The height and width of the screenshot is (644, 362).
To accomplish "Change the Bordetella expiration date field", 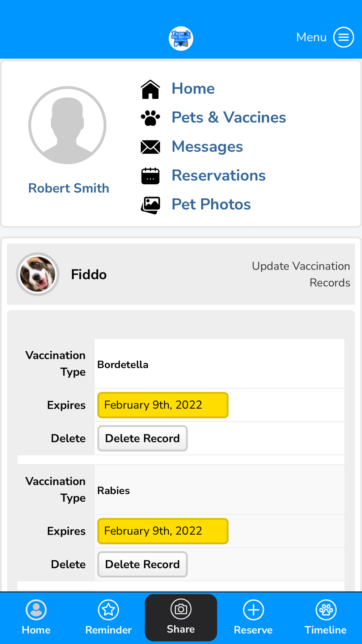I will 163,405.
